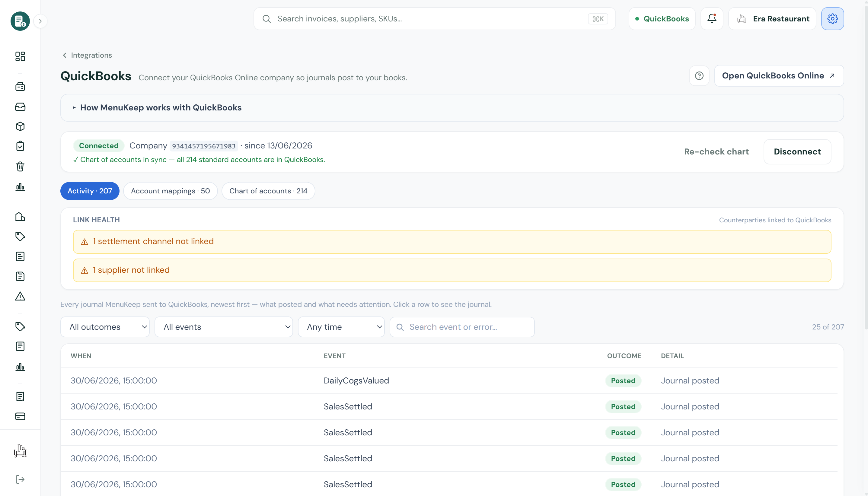Open the price tag icon beneath the warning triangle
The image size is (868, 496).
click(x=20, y=327)
